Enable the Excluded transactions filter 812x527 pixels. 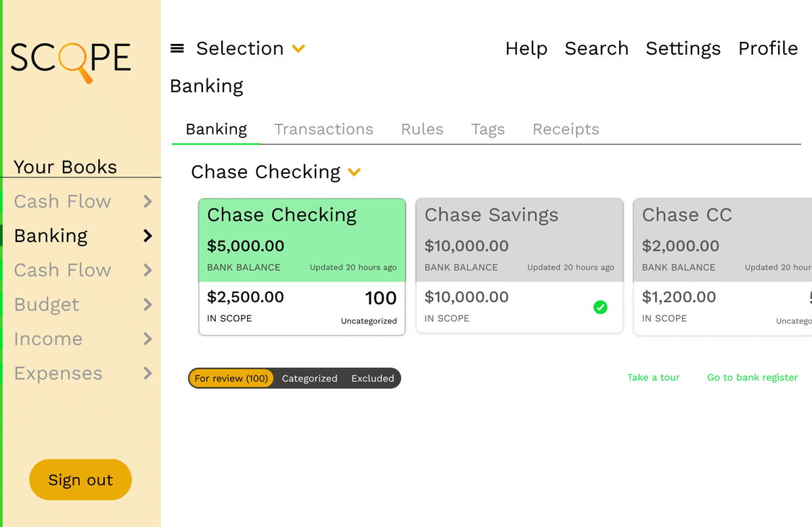(372, 379)
